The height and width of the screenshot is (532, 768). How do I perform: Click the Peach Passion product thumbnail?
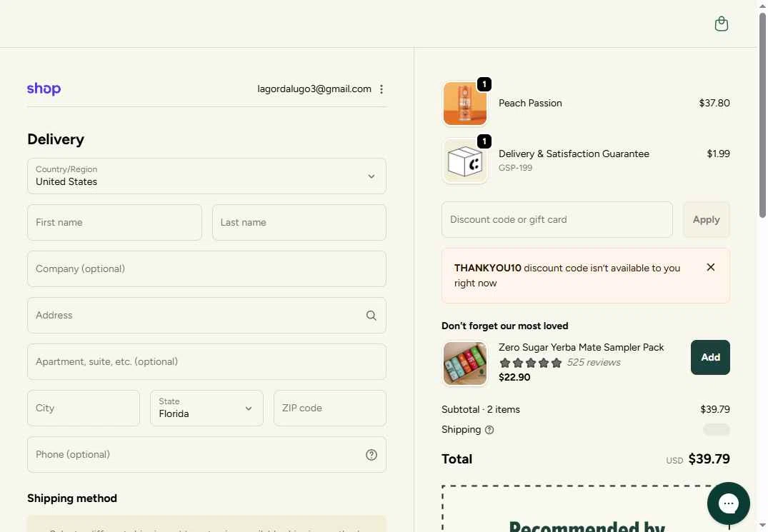tap(465, 104)
